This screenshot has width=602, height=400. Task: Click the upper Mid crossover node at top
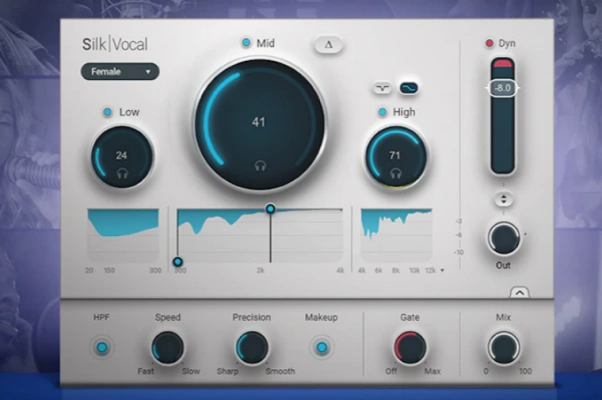tap(270, 209)
